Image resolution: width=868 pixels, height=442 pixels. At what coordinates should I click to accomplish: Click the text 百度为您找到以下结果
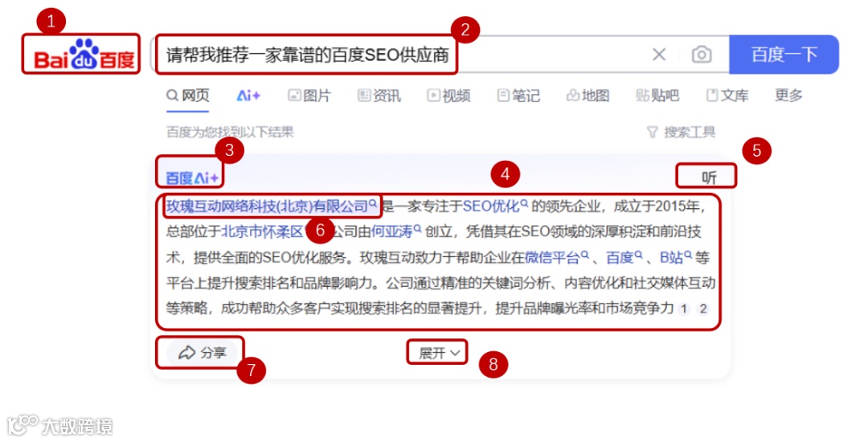pos(230,133)
